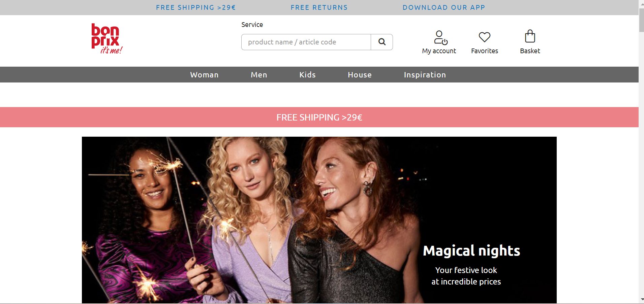Open Favorites via the heart icon
Screen dimensions: 644x304
click(x=484, y=37)
